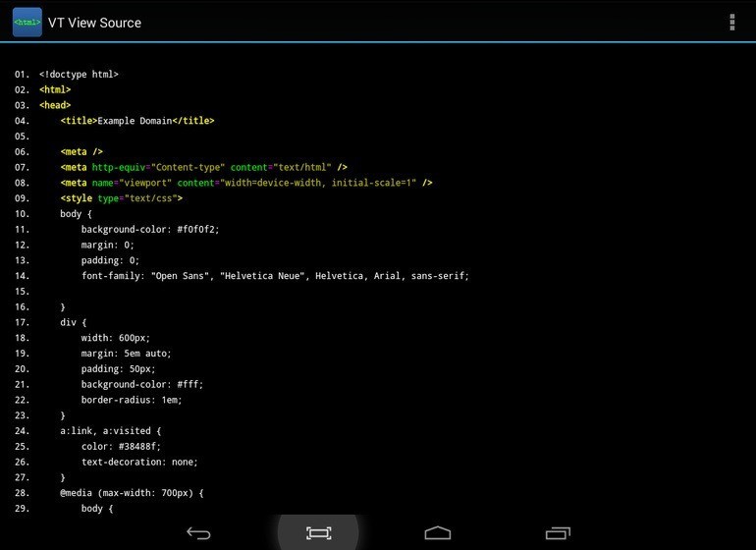
Task: Click the body { selector on line 29
Action: pyautogui.click(x=97, y=509)
